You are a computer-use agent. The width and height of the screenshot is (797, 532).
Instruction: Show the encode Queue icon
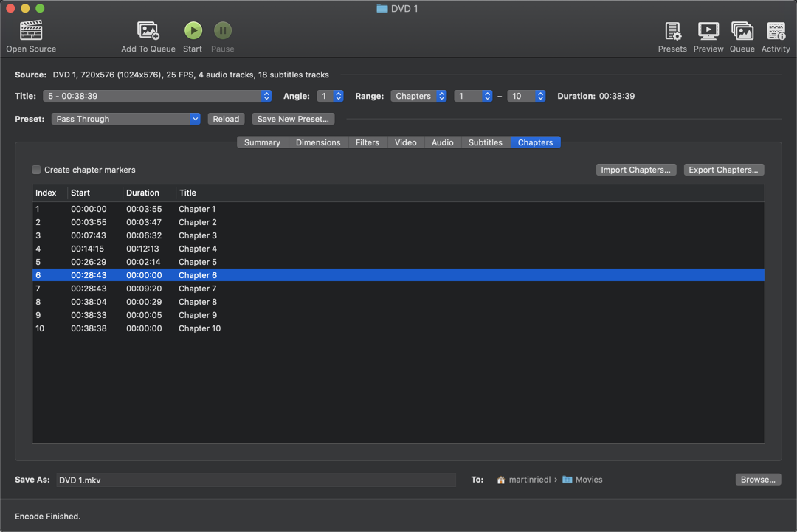click(742, 33)
